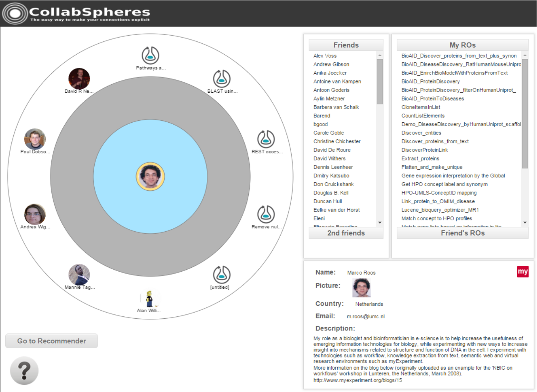The width and height of the screenshot is (537, 392).
Task: Open David R Ne... avatar in sphere
Action: (x=79, y=79)
